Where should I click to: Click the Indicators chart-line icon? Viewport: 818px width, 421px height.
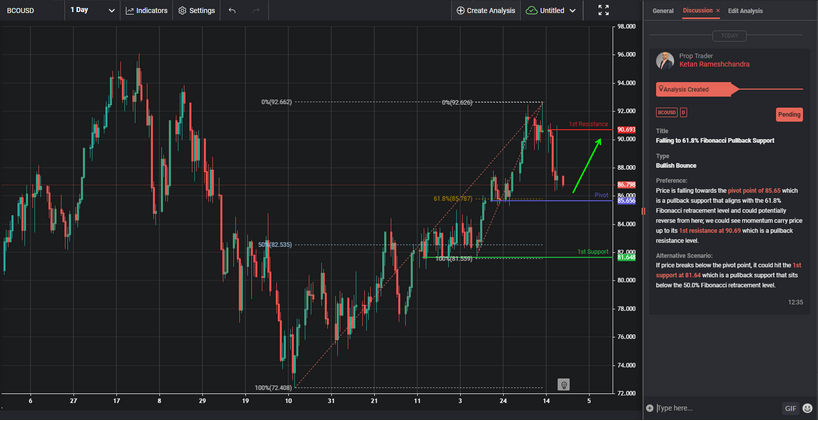point(130,10)
